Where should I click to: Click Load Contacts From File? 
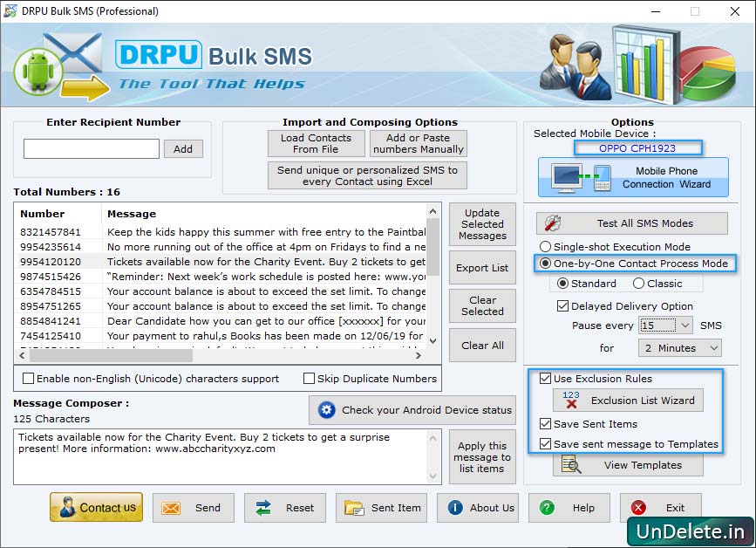317,143
